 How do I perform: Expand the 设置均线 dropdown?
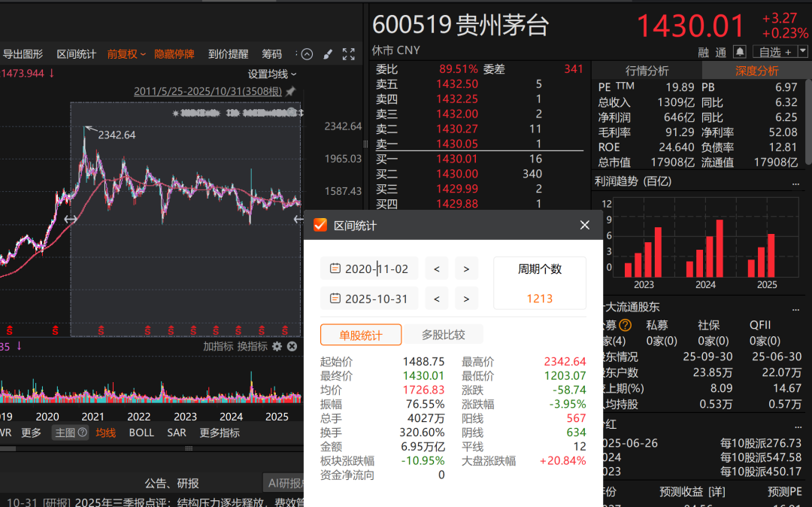pyautogui.click(x=272, y=74)
